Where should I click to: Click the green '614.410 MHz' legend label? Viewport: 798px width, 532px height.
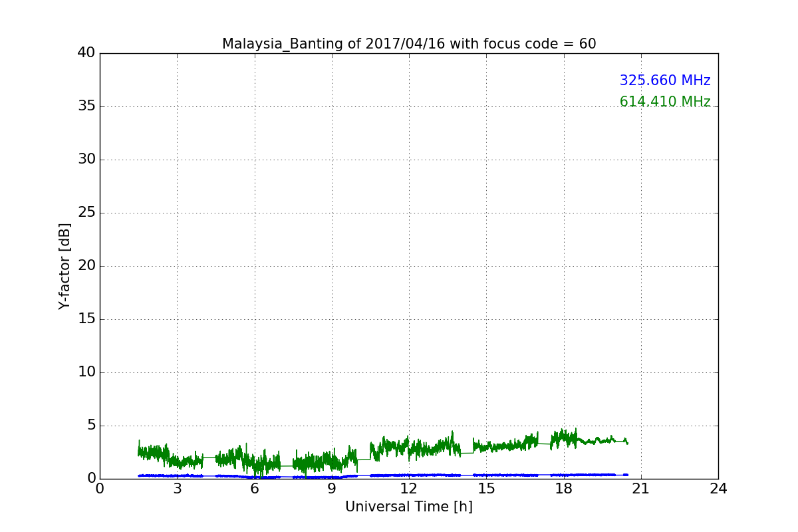pos(665,102)
